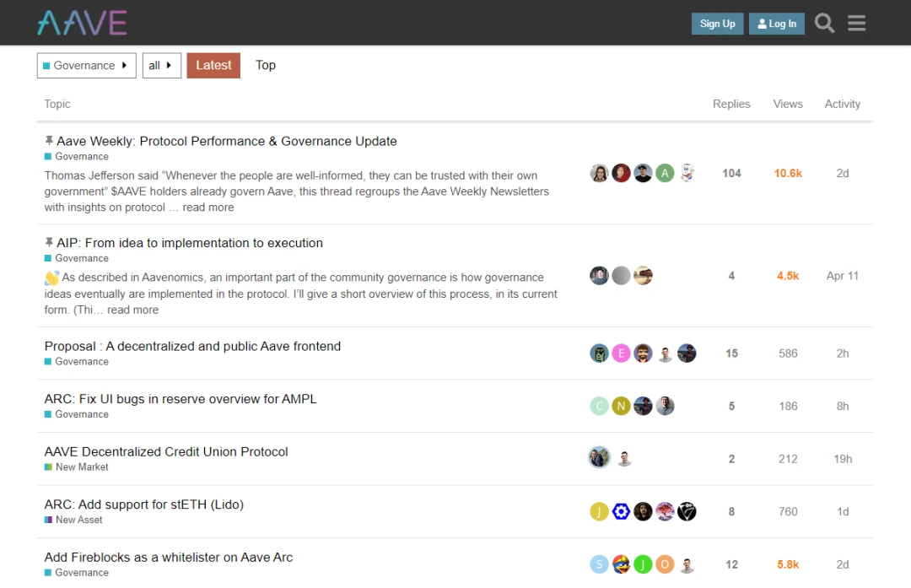Click the New Market category badge
This screenshot has height=588, width=911.
77,467
